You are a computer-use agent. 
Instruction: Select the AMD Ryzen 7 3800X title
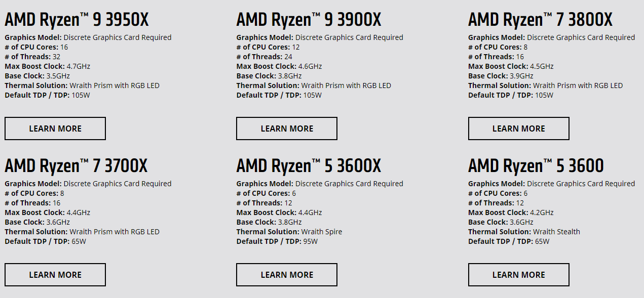point(540,20)
